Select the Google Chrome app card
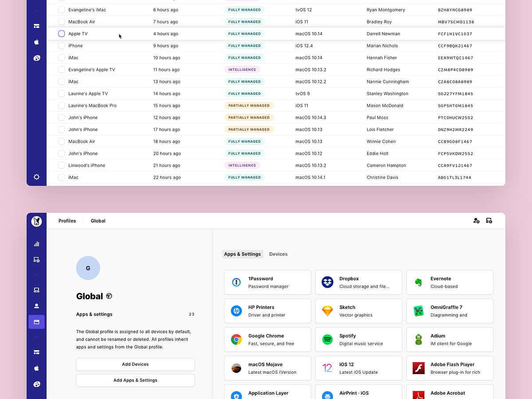The image size is (532, 399). (x=267, y=339)
